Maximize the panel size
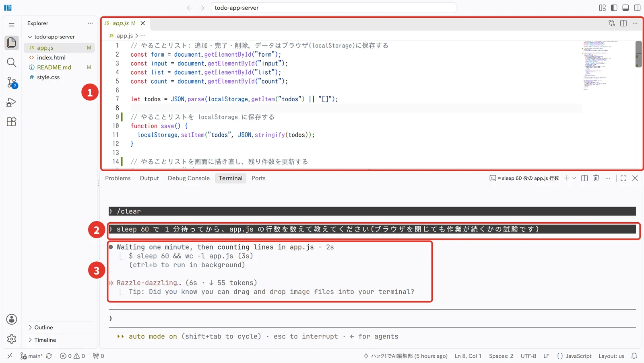The height and width of the screenshot is (363, 644). pyautogui.click(x=623, y=178)
